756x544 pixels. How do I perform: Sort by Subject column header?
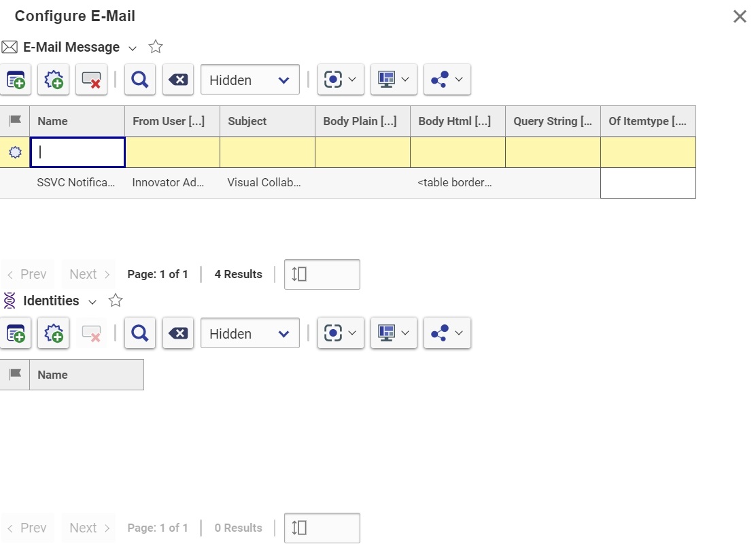[268, 121]
